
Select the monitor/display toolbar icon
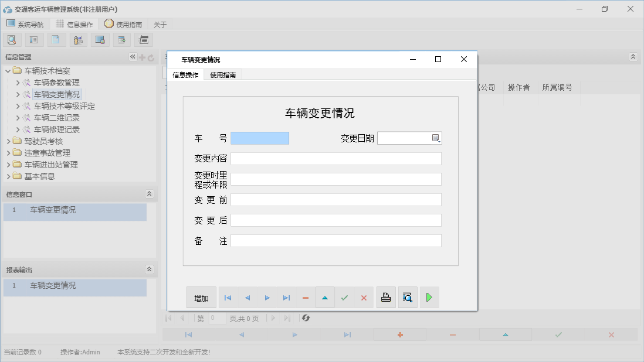pyautogui.click(x=99, y=40)
